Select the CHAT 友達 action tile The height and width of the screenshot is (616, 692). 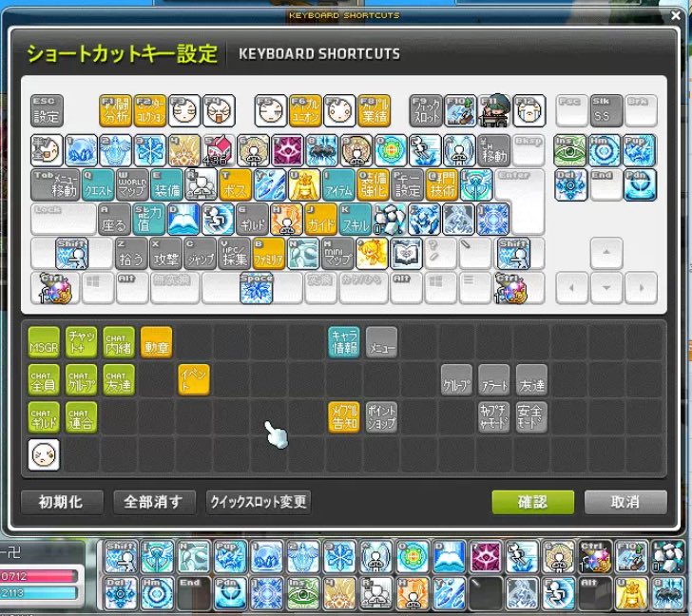pos(119,379)
